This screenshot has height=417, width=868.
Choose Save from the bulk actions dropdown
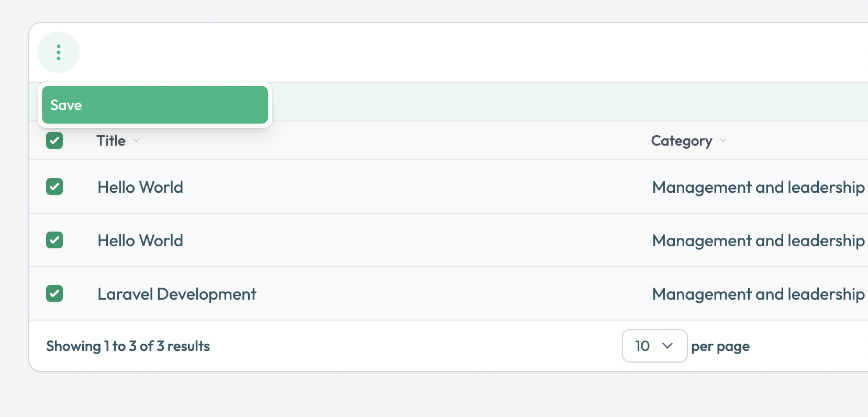(154, 105)
